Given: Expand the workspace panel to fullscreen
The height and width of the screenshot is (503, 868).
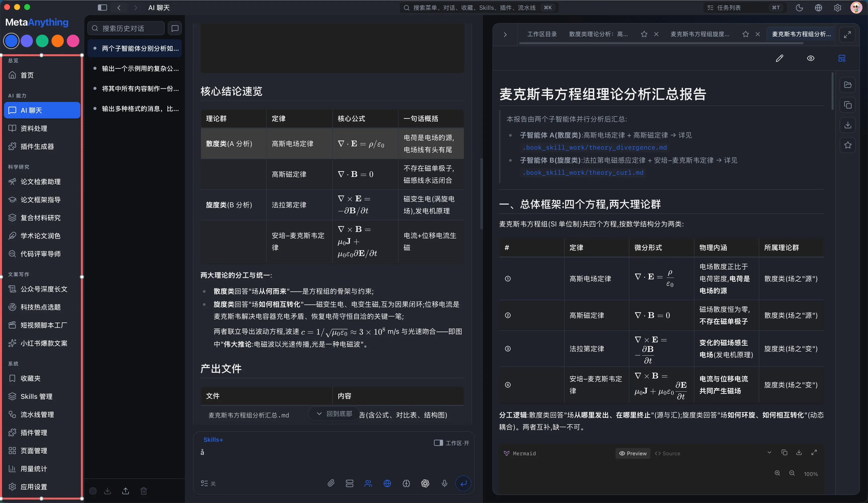Looking at the screenshot, I should click(x=847, y=34).
